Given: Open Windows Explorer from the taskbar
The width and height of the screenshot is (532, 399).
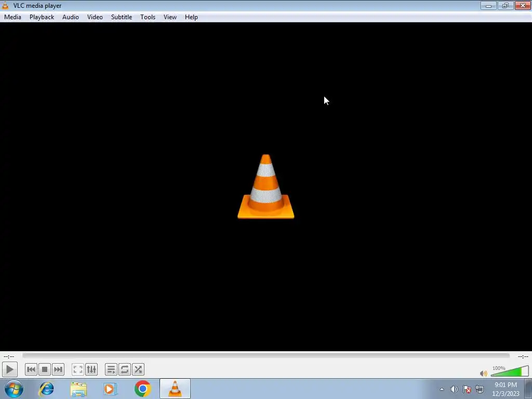Looking at the screenshot, I should tap(78, 389).
